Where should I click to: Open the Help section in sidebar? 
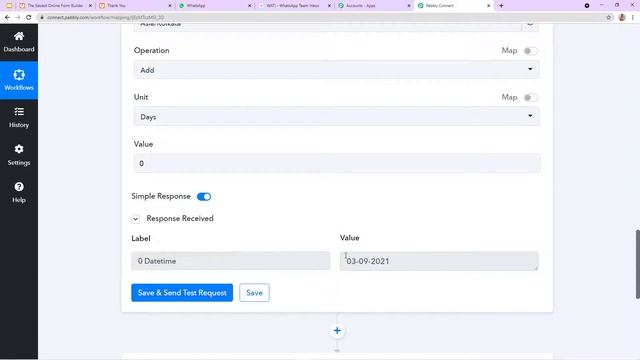pos(19,193)
